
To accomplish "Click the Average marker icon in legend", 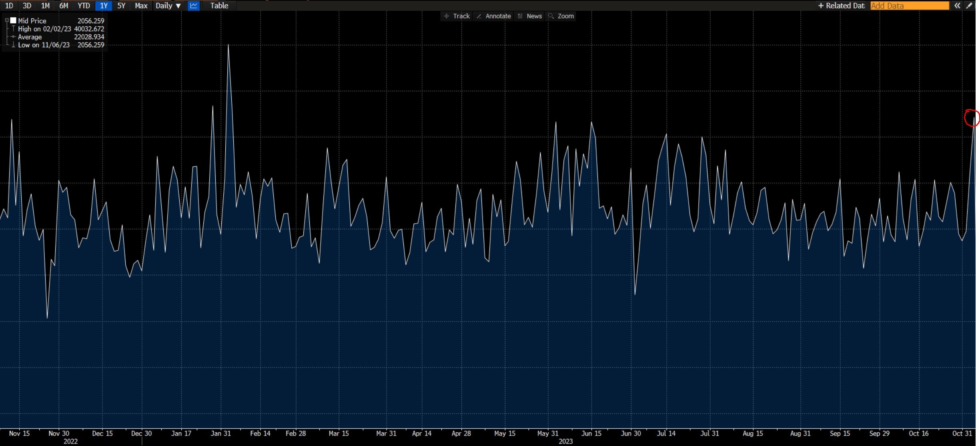I will 13,37.
